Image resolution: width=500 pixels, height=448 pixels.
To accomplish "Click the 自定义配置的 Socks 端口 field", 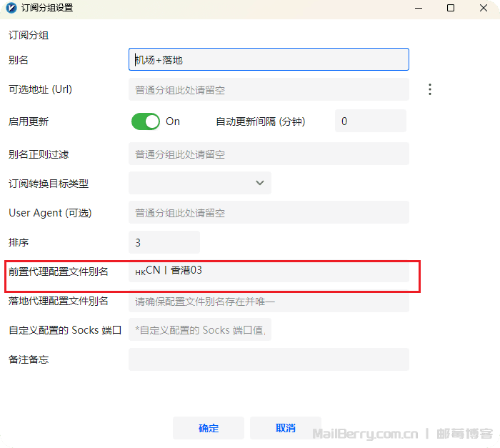I will 200,330.
